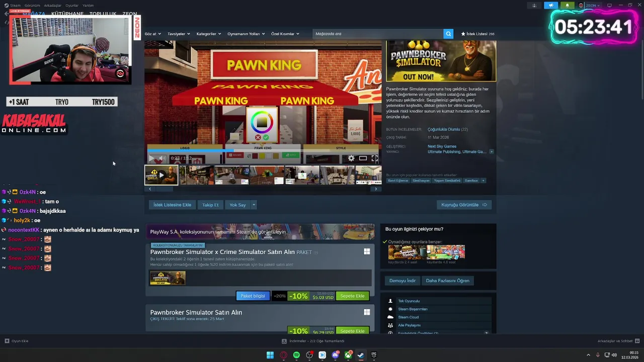The width and height of the screenshot is (644, 362).
Task: Expand the publisher list plus button
Action: pos(492,151)
